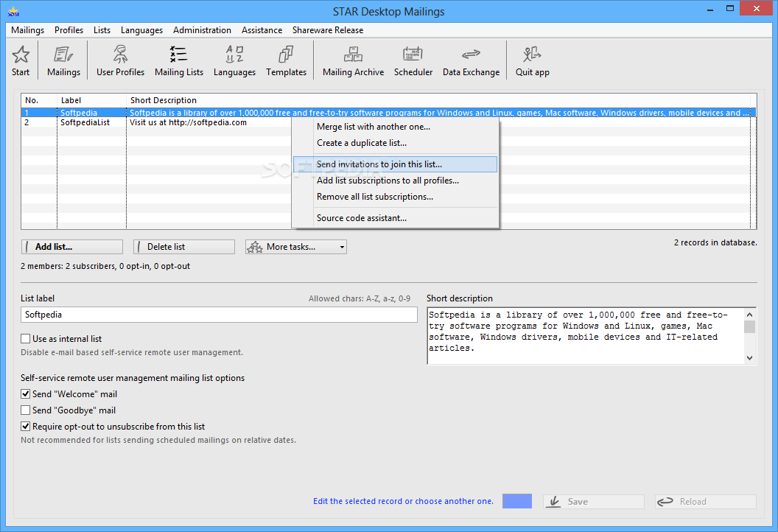Click the blue status color box
Image resolution: width=778 pixels, height=532 pixels.
tap(517, 501)
